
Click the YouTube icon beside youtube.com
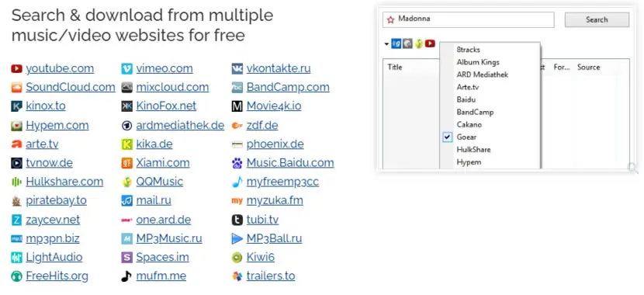pos(16,68)
